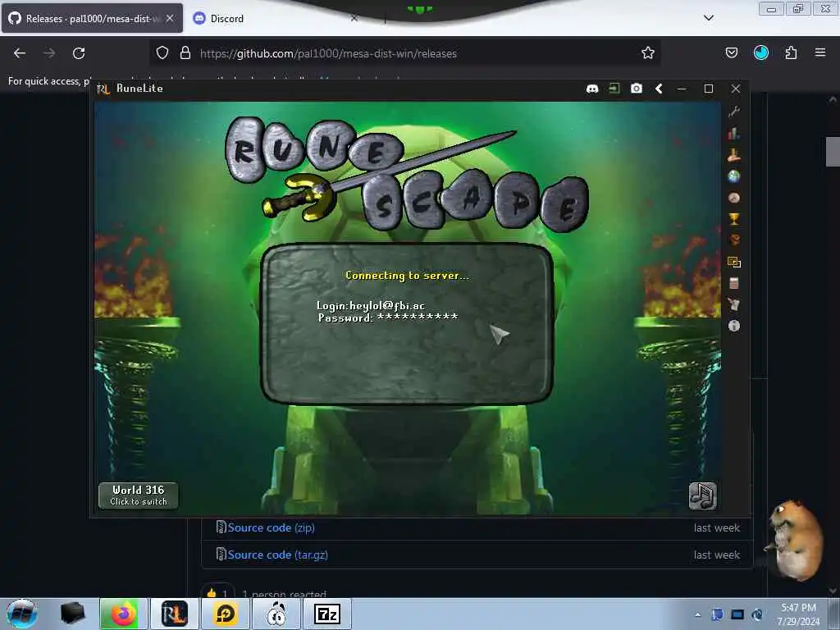Open the Firefox extensions puzzle icon
Viewport: 840px width, 630px height.
point(791,52)
